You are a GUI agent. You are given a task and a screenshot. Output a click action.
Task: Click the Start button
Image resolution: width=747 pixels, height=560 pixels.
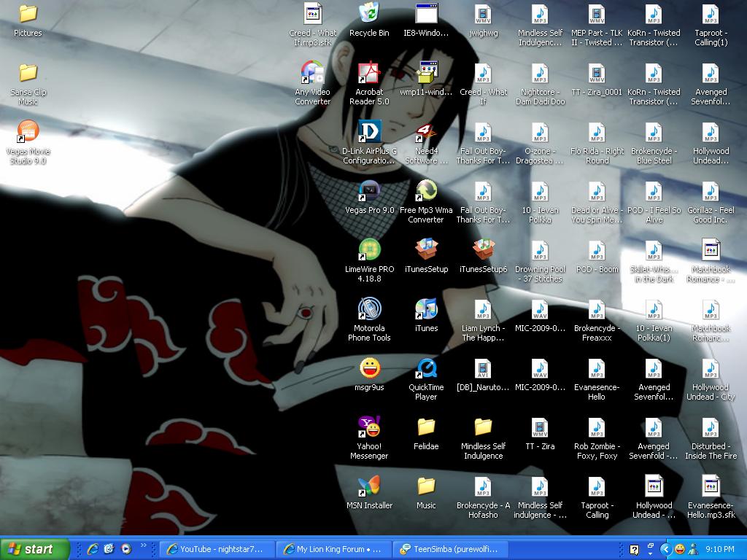[35, 549]
